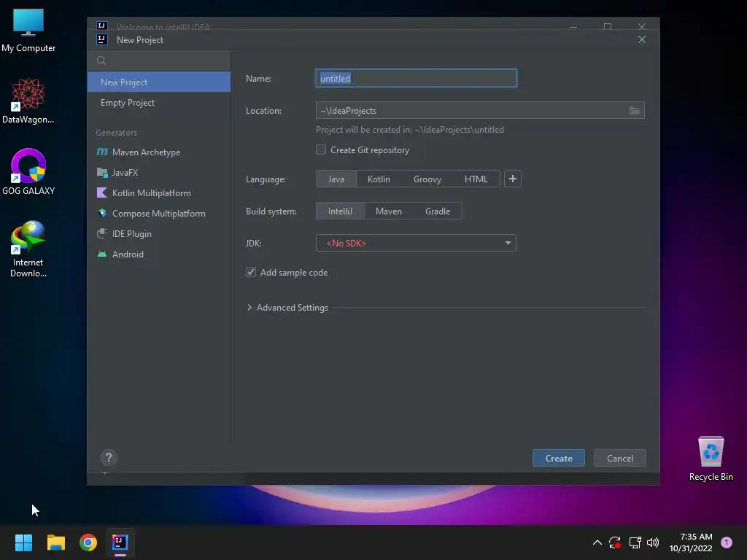Click the Android robot icon
This screenshot has width=747, height=560.
pos(102,254)
